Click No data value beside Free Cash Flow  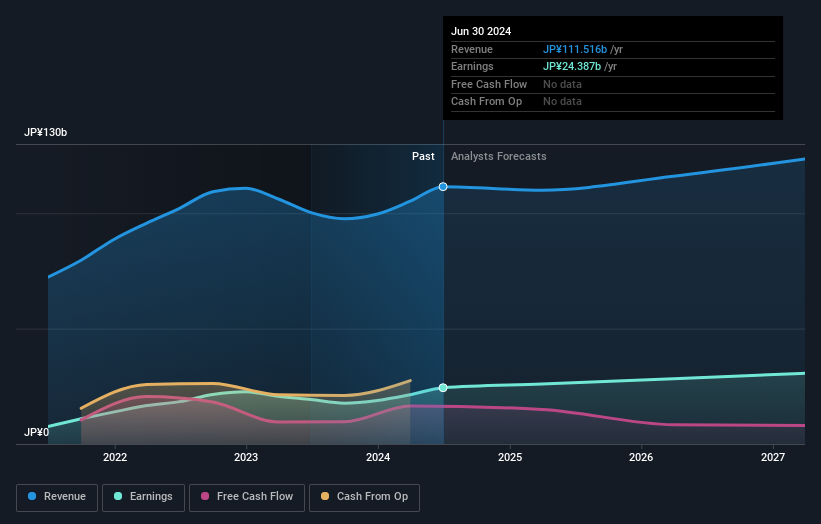(x=562, y=84)
